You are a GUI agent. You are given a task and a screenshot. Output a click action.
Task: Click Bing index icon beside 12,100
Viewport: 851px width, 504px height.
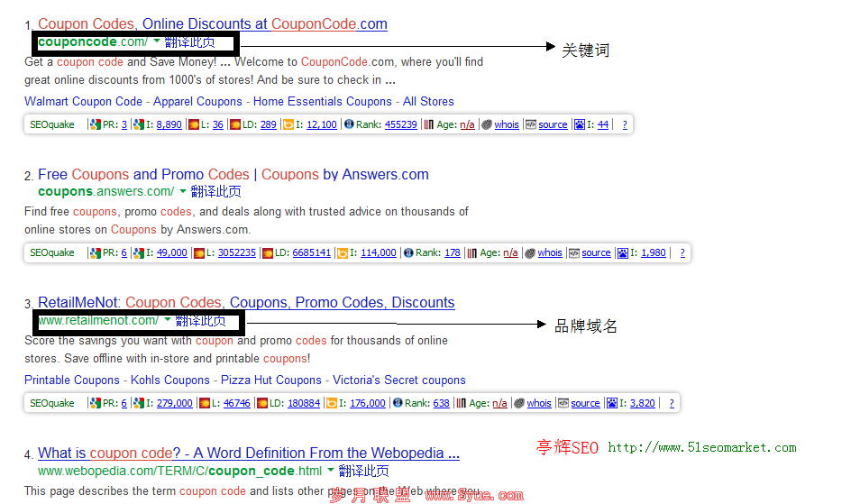288,124
